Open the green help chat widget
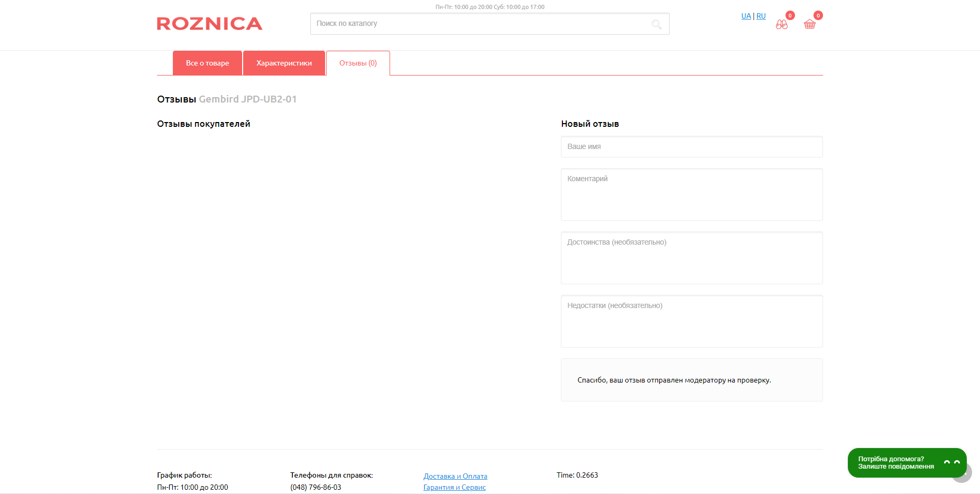The width and height of the screenshot is (980, 494). (x=899, y=463)
